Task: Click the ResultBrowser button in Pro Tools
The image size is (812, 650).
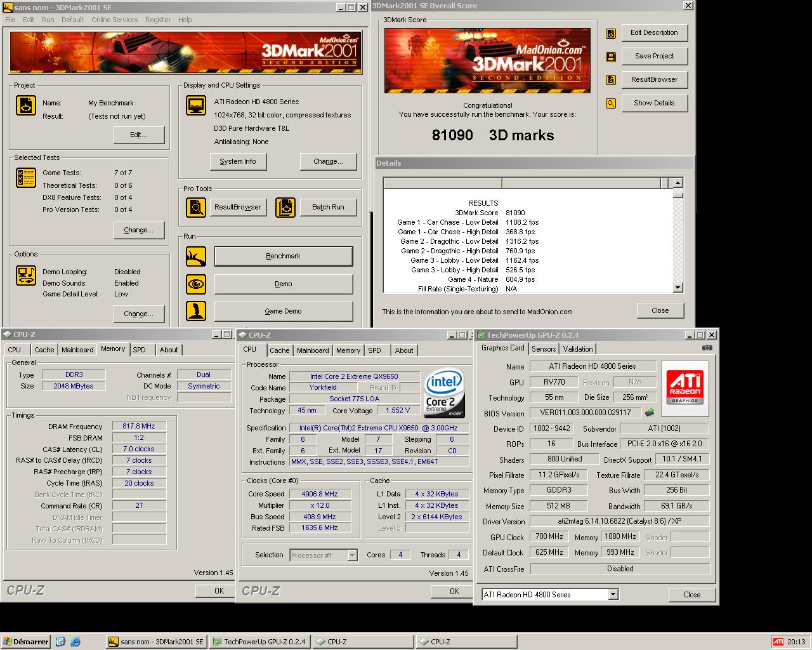Action: click(x=238, y=208)
